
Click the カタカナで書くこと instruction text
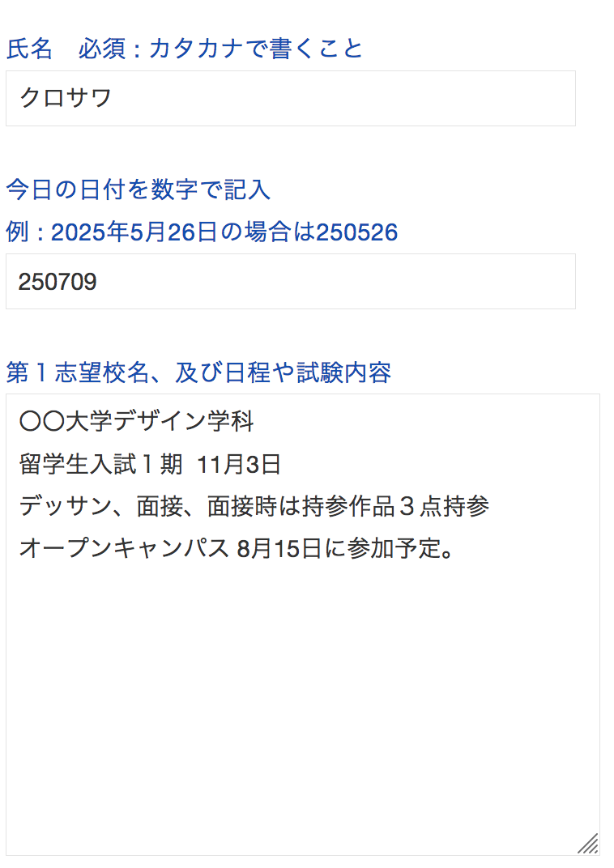point(256,49)
